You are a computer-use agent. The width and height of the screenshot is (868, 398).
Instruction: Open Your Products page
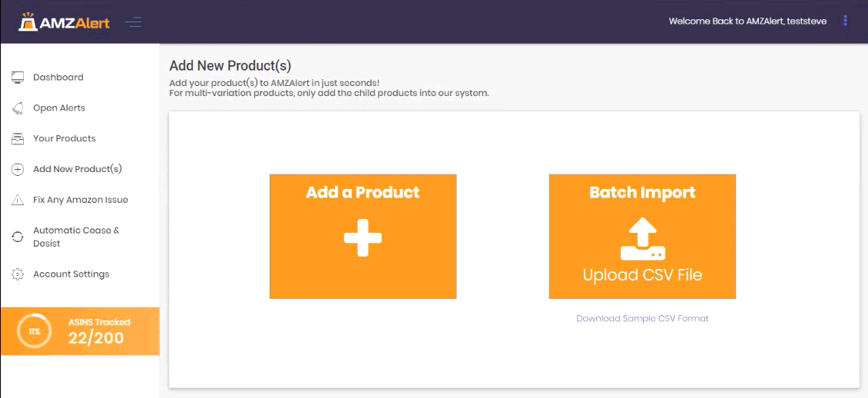[x=65, y=138]
